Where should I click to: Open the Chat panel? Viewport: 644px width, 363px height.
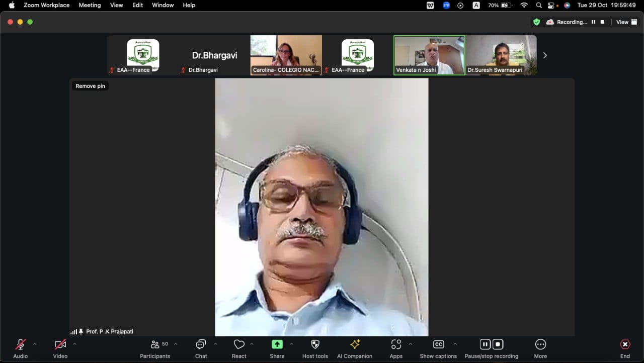pyautogui.click(x=201, y=345)
